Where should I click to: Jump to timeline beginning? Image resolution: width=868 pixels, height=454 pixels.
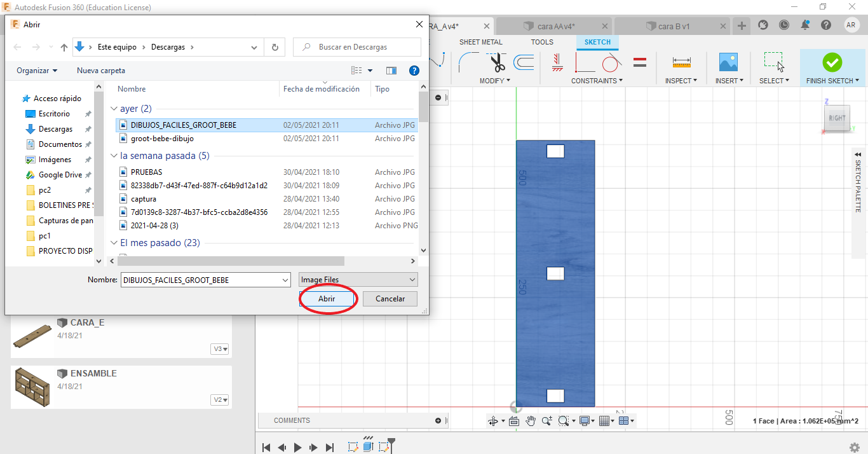[267, 448]
